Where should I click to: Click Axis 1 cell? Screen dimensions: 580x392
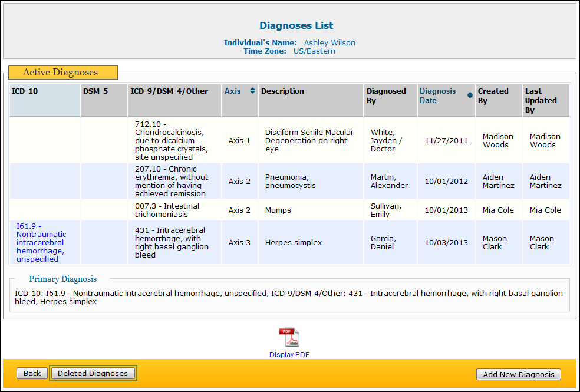(x=239, y=140)
